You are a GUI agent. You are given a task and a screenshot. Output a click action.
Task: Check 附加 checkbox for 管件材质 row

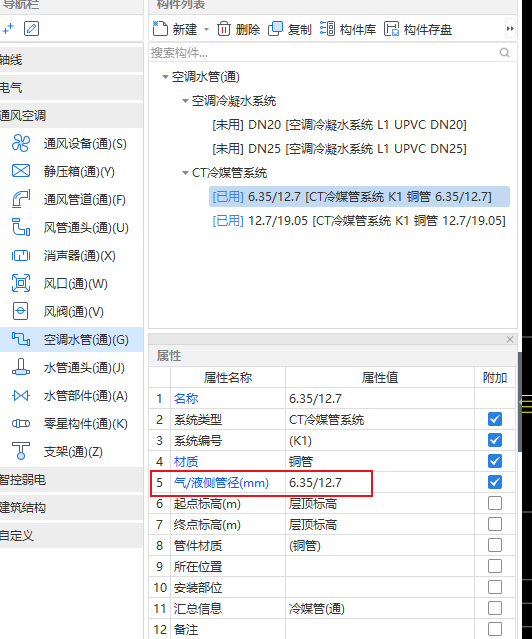coord(495,545)
